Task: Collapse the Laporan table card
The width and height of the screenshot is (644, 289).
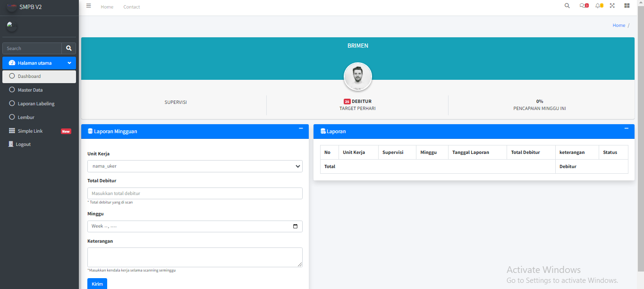Action: 627,128
